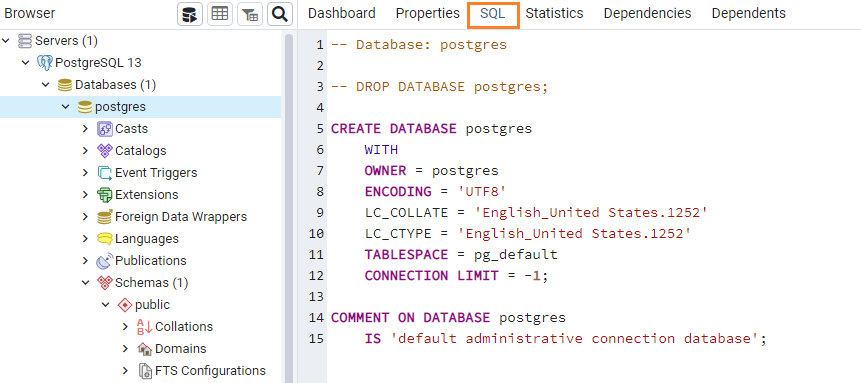
Task: Collapse the Servers tree node
Action: tap(6, 41)
